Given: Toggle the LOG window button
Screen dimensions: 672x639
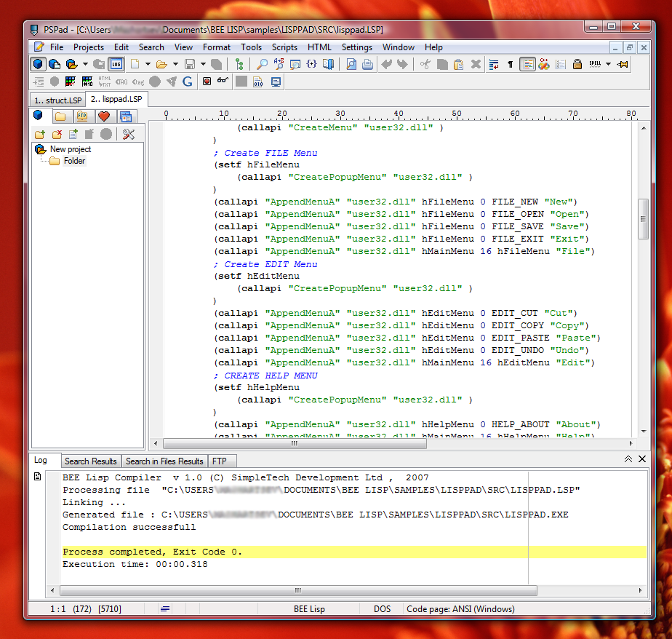Looking at the screenshot, I should click(116, 64).
